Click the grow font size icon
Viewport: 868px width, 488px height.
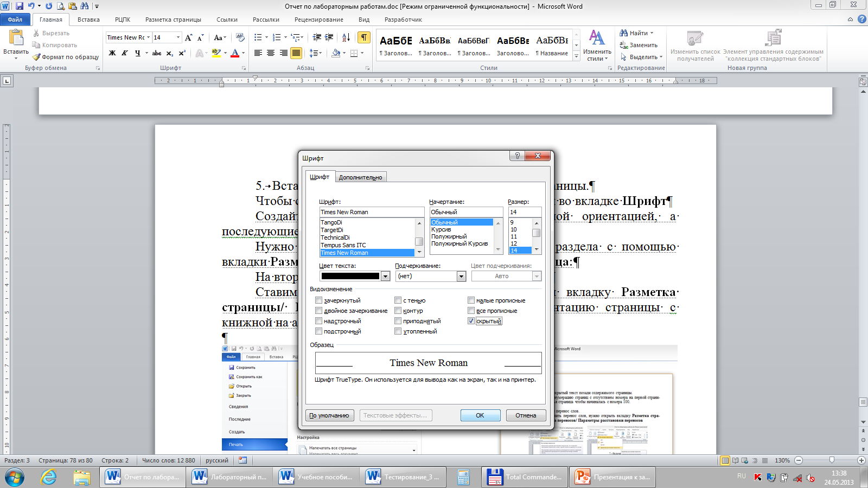(188, 37)
